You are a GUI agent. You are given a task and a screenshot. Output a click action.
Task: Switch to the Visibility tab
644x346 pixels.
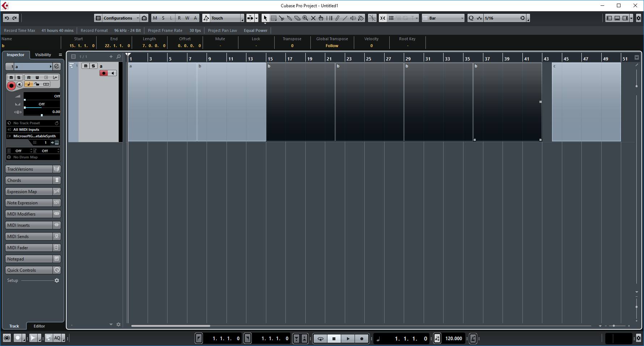coord(43,55)
